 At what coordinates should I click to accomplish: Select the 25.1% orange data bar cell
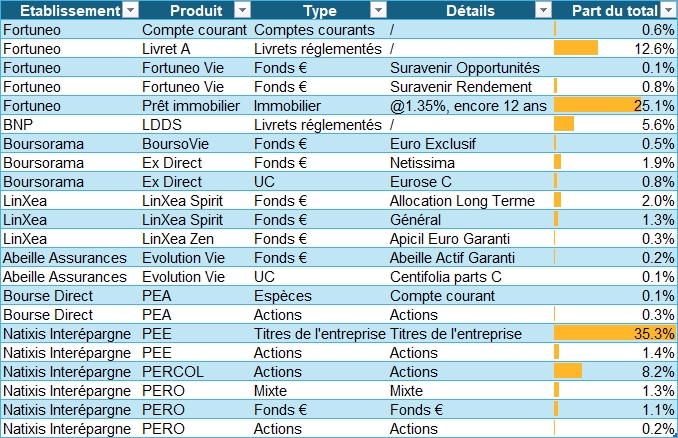coord(614,105)
